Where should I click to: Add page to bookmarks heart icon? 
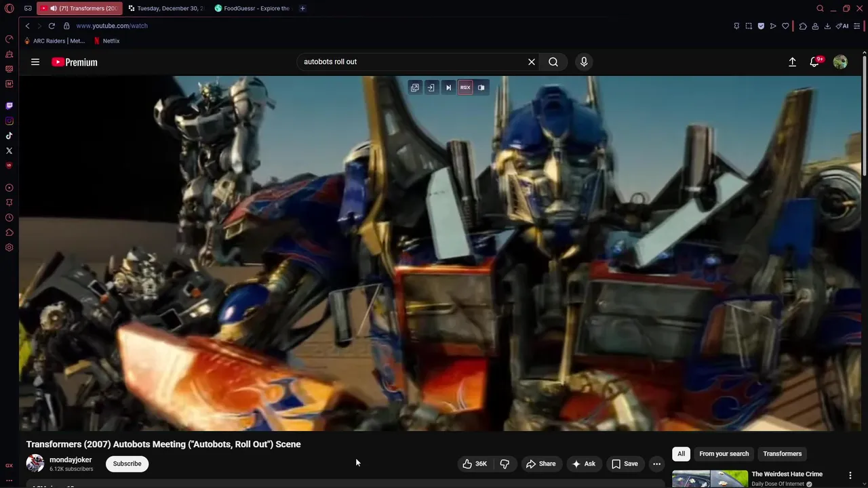coord(785,26)
